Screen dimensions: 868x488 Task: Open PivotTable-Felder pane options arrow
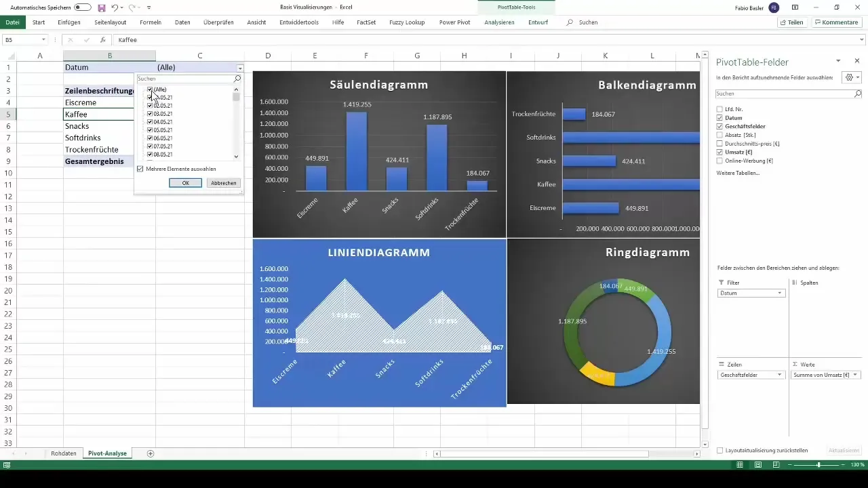tap(838, 61)
